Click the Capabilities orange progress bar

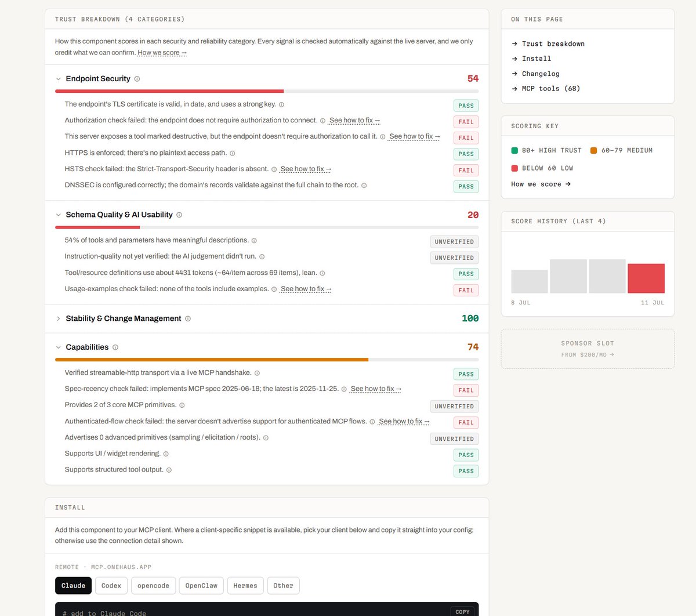click(x=212, y=360)
